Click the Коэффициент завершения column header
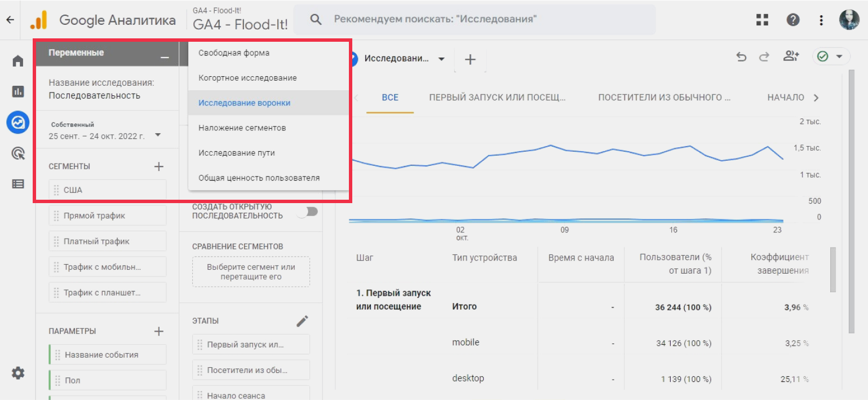The image size is (868, 400). point(780,263)
